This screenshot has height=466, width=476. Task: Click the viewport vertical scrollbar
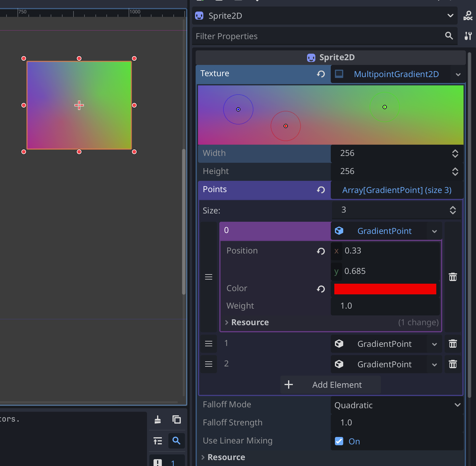click(184, 222)
